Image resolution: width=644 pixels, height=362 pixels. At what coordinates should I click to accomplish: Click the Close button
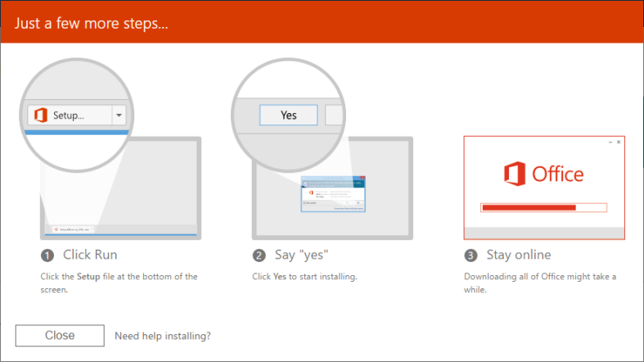pyautogui.click(x=60, y=335)
